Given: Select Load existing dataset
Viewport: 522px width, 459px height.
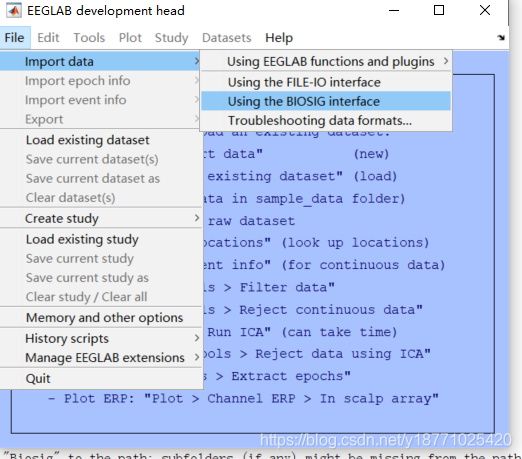Looking at the screenshot, I should tap(100, 140).
